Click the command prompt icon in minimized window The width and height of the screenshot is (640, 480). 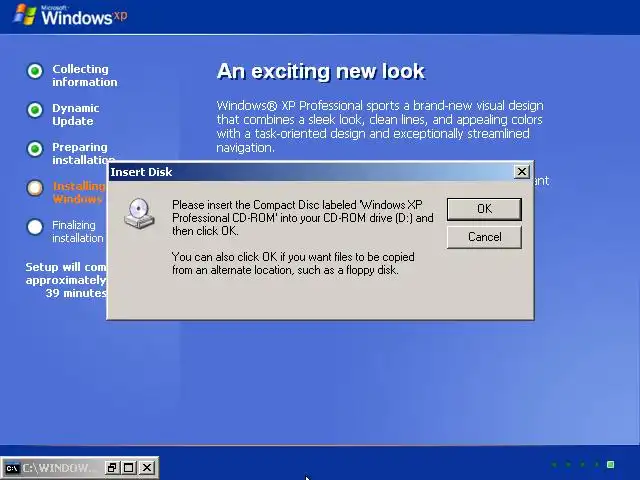pyautogui.click(x=12, y=468)
